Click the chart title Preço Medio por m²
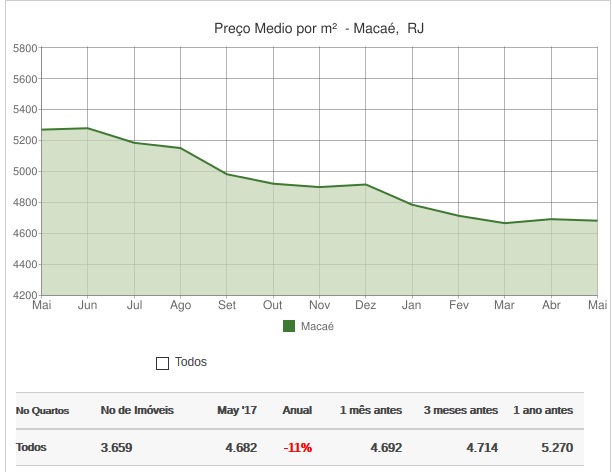The height and width of the screenshot is (472, 612). (x=320, y=28)
